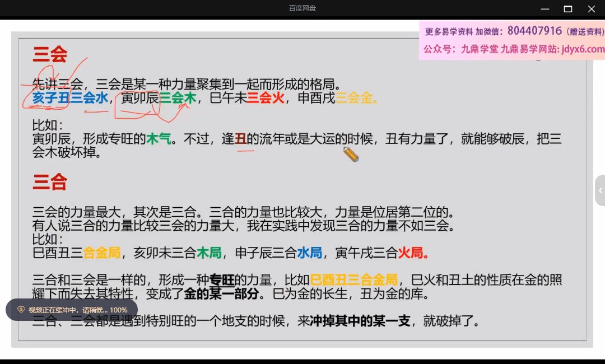Screen dimensions: 605x364
Task: Click the blue 亥子丑三会水 text
Action: click(70, 98)
